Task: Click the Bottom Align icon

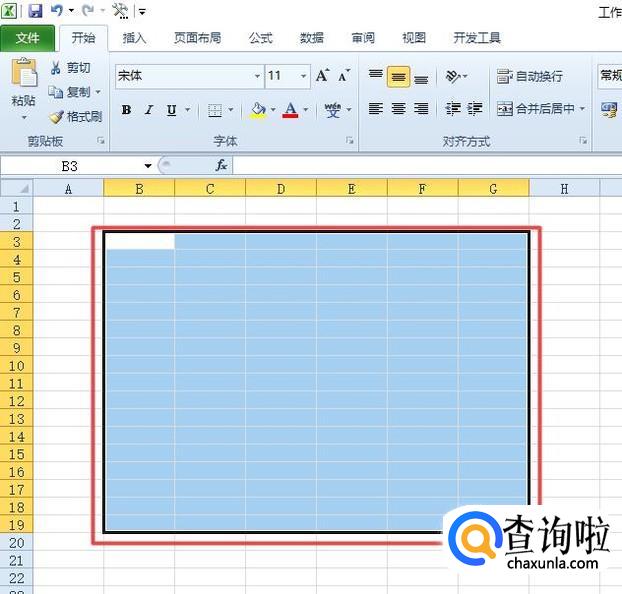Action: tap(421, 79)
